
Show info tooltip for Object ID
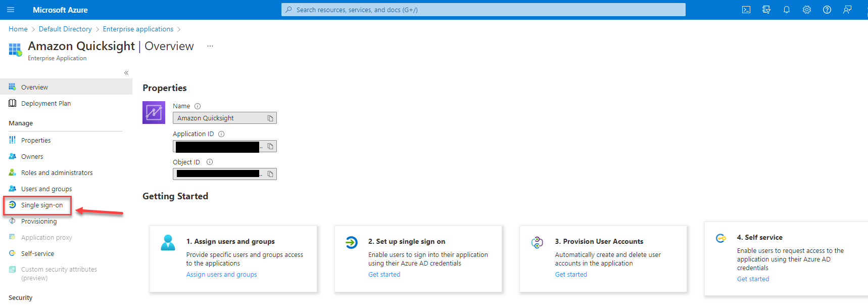(x=210, y=162)
